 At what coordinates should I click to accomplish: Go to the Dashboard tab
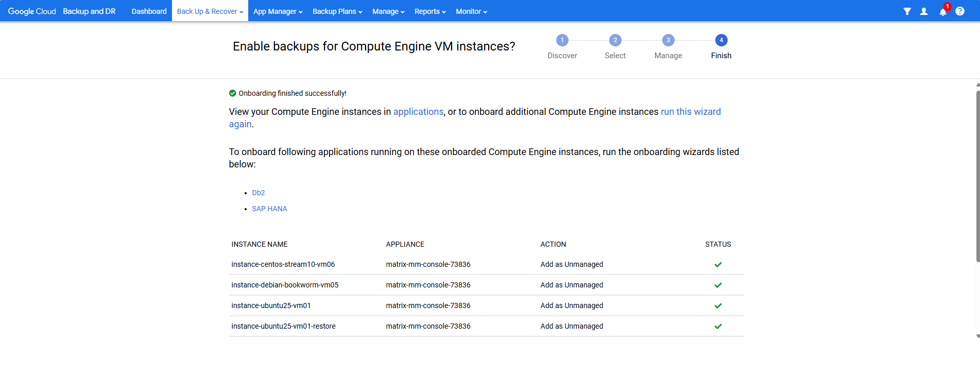coord(149,11)
